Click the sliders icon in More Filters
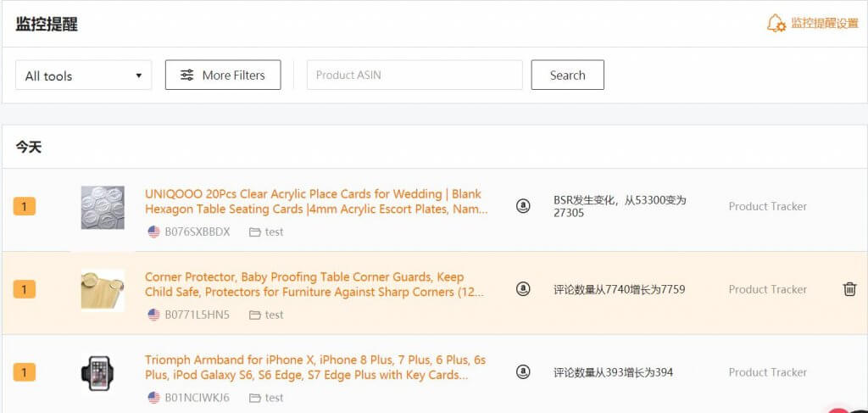This screenshot has height=413, width=868. click(x=187, y=75)
